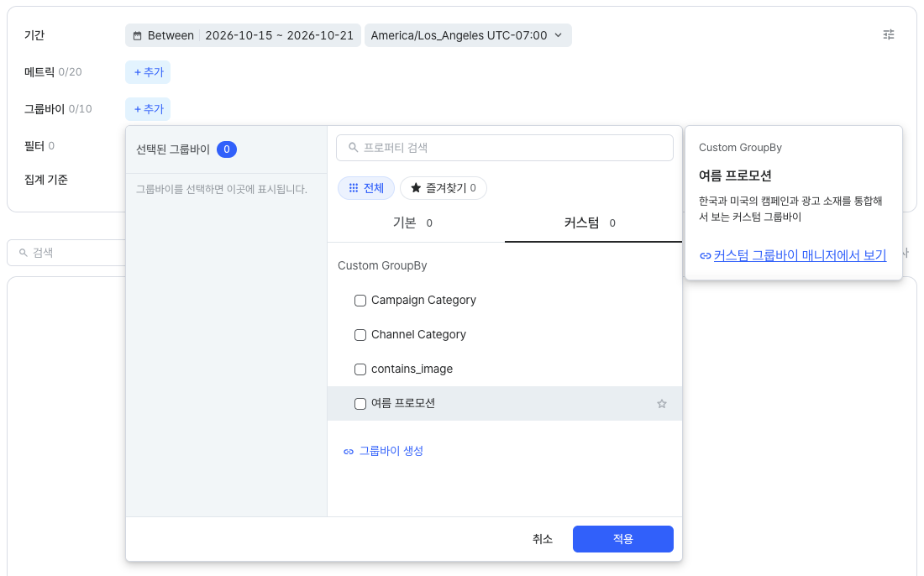
Task: Click the 여름 프로모션 title in tooltip
Action: [735, 175]
